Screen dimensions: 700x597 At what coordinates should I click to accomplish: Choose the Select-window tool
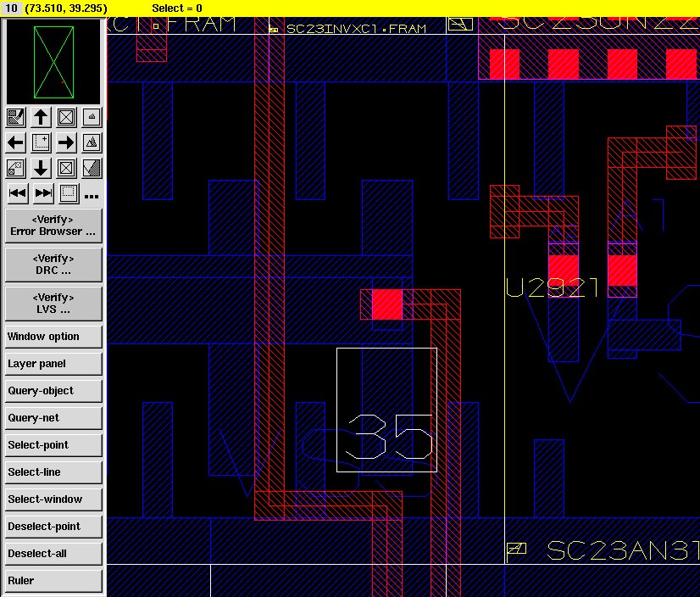(x=53, y=499)
